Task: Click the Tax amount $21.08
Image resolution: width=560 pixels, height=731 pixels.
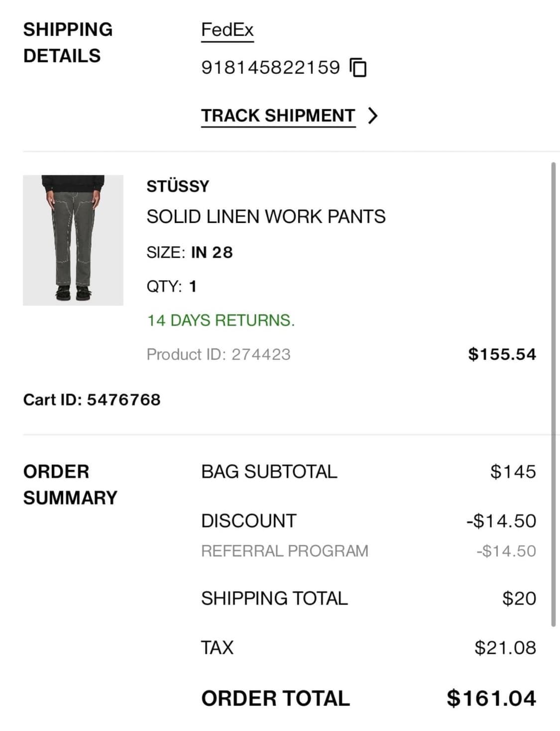Action: pyautogui.click(x=505, y=647)
